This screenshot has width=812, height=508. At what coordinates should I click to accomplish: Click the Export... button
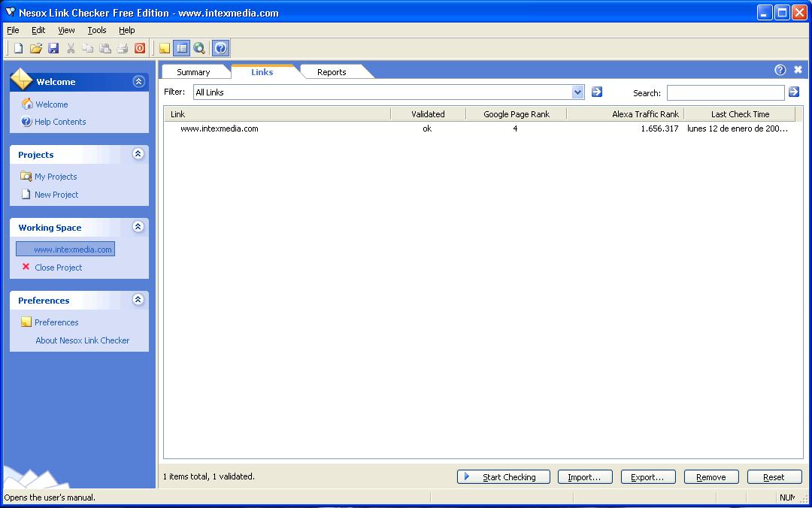coord(648,477)
